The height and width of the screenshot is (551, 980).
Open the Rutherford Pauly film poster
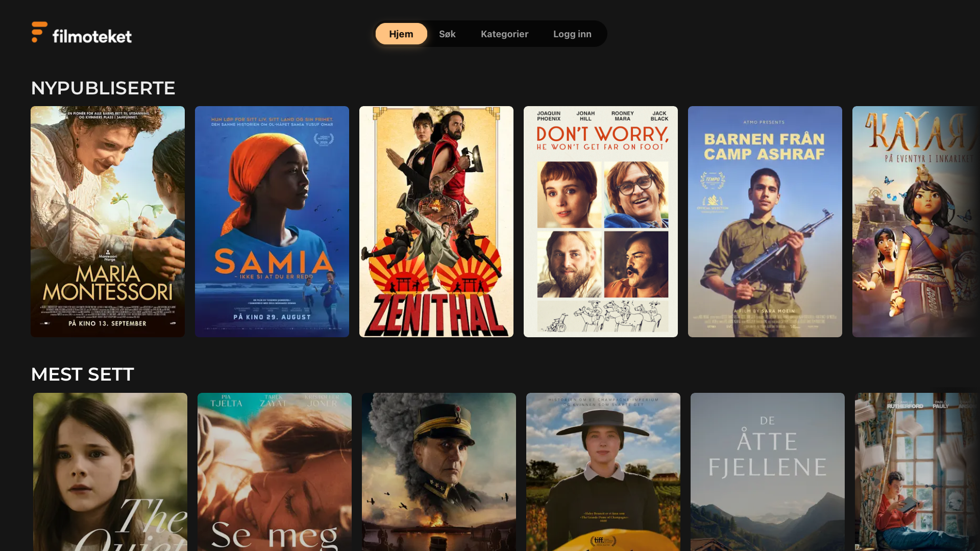pyautogui.click(x=917, y=472)
